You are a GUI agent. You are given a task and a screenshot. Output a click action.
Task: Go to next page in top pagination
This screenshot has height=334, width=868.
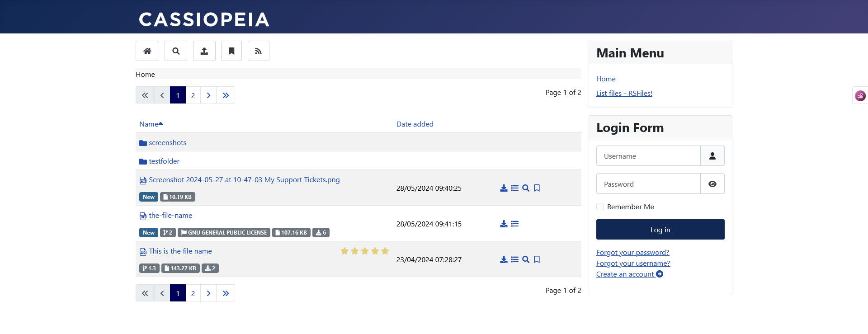tap(208, 95)
